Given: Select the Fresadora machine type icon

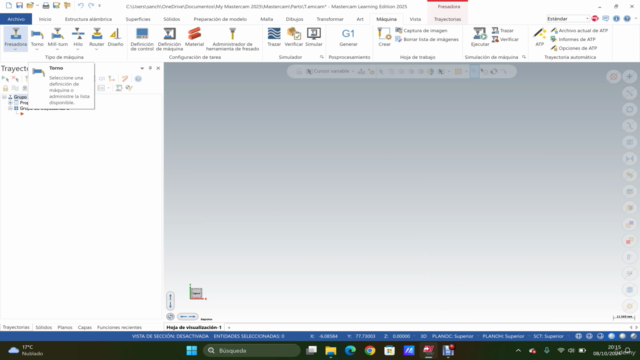Looking at the screenshot, I should tap(16, 34).
